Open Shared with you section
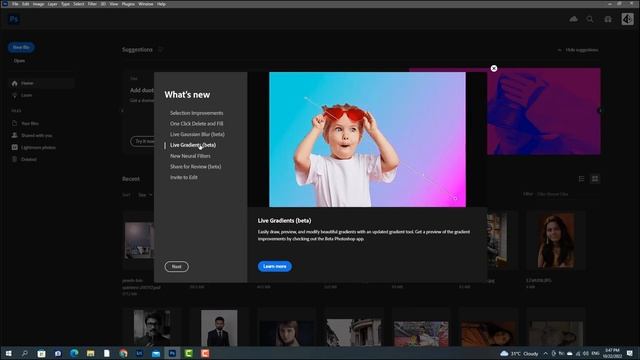Image resolution: width=640 pixels, height=360 pixels. (36, 135)
